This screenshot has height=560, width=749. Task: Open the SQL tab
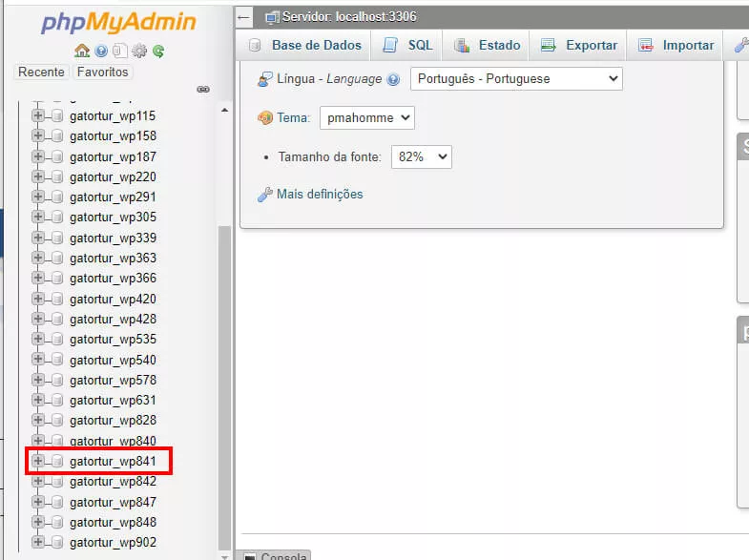click(407, 46)
